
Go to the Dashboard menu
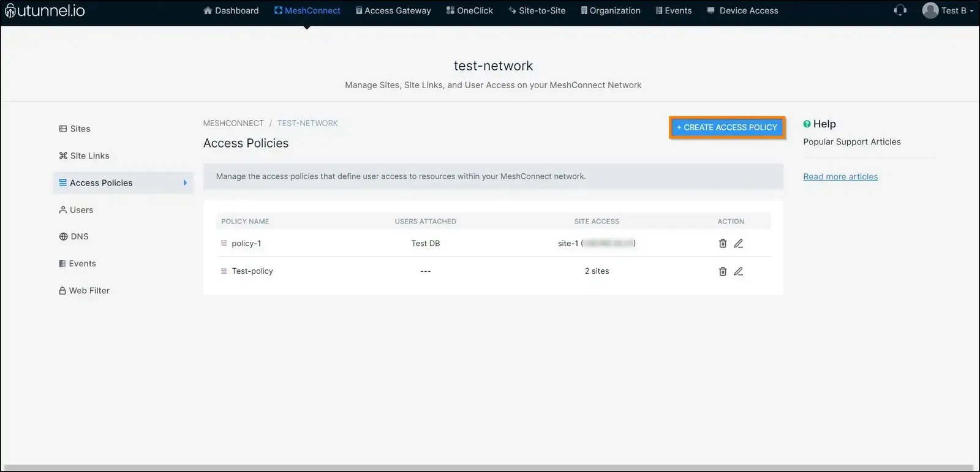(231, 10)
